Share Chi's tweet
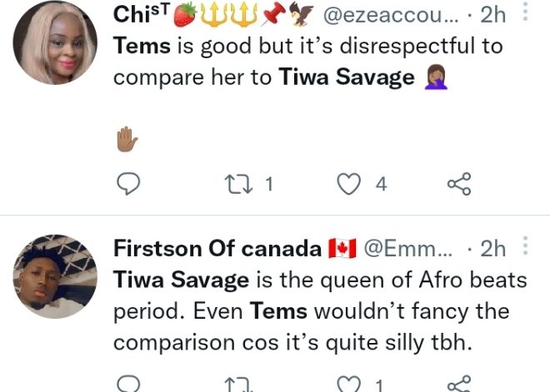This screenshot has width=550, height=392. [x=459, y=184]
